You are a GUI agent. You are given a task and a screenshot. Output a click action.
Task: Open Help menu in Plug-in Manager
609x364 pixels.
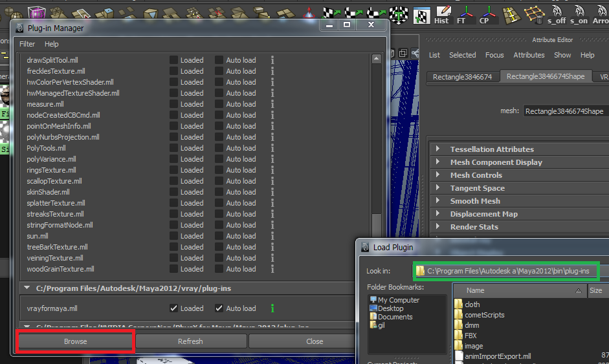pos(51,44)
